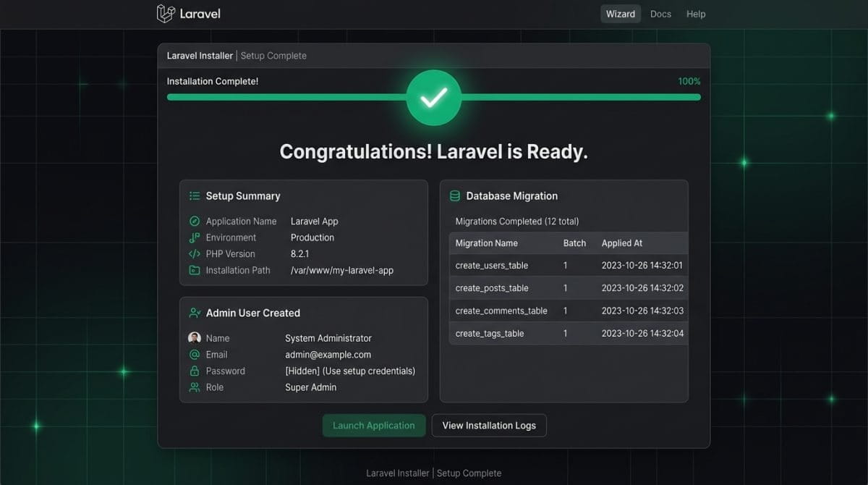Click the Application Name compass icon
868x485 pixels.
[195, 222]
